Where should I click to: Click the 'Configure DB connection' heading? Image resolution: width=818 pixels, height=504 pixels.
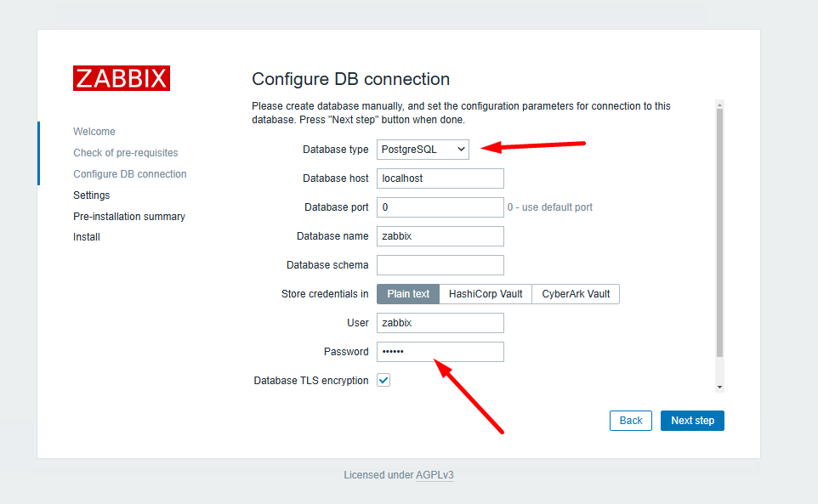pyautogui.click(x=350, y=79)
